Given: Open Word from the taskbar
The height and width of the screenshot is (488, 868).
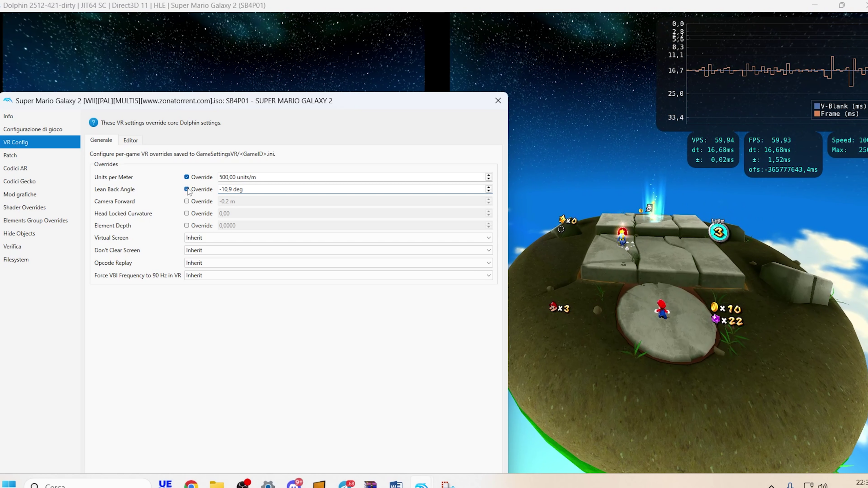Looking at the screenshot, I should click(x=396, y=485).
